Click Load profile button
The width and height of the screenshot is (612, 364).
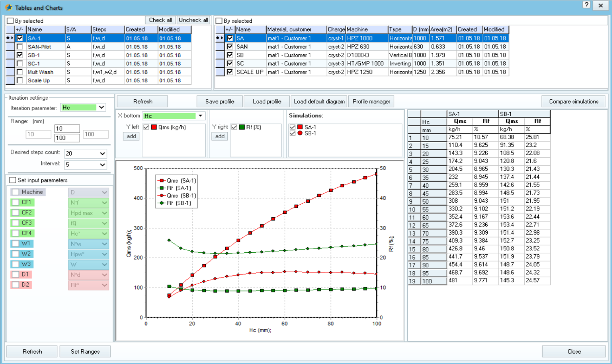267,101
